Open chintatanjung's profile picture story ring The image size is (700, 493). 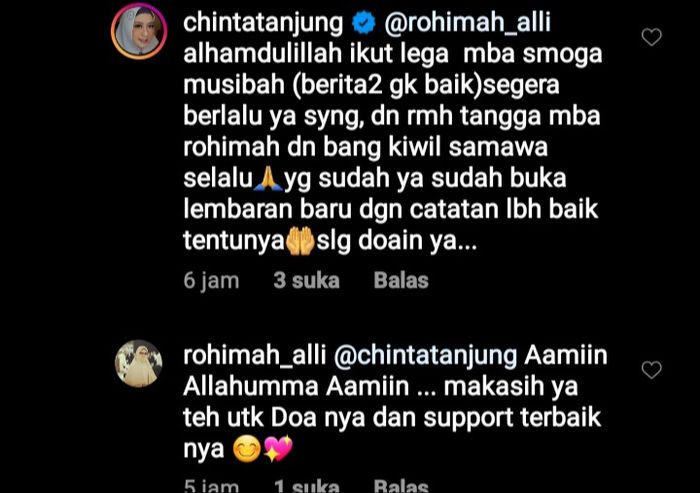coord(139,32)
